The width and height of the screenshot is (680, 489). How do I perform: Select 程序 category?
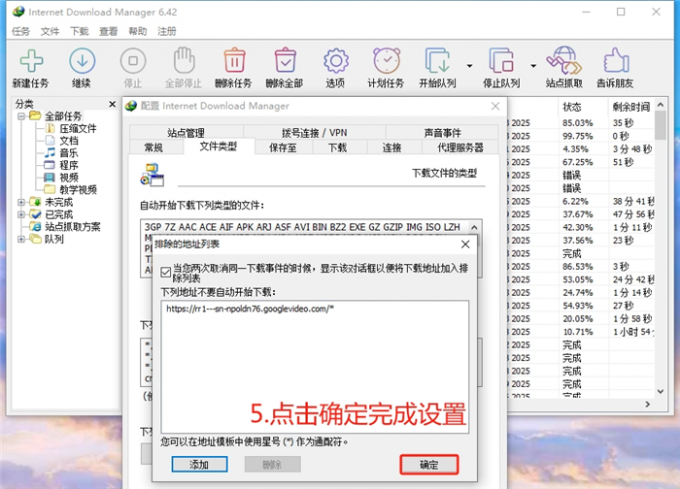69,165
